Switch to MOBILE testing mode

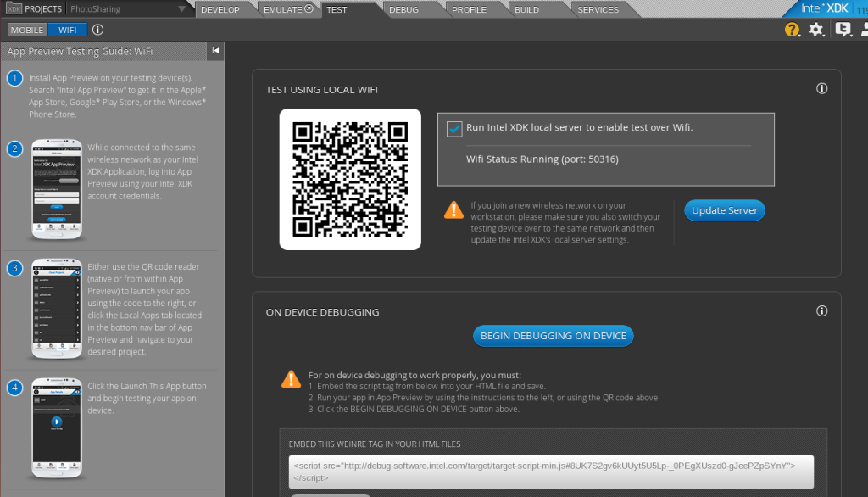click(27, 30)
